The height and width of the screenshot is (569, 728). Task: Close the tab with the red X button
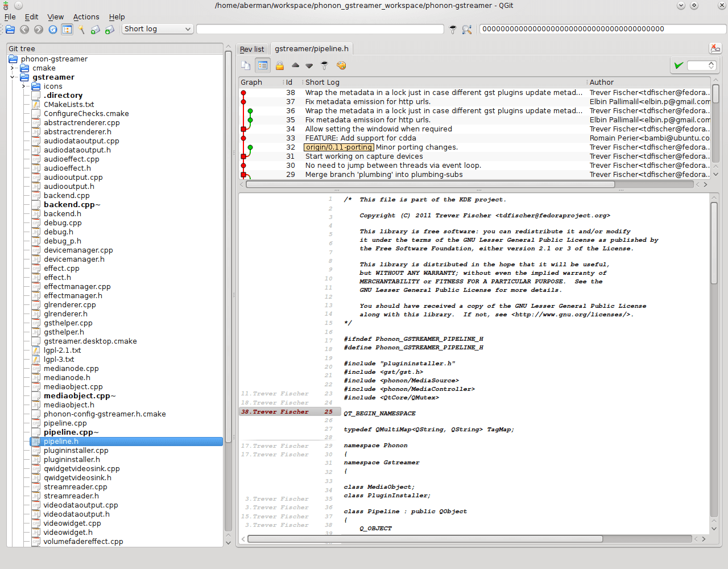point(715,48)
